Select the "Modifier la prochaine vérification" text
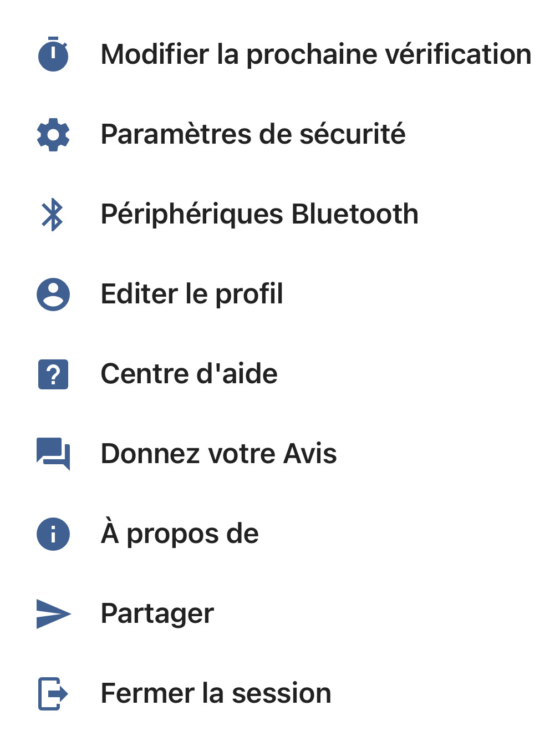This screenshot has height=736, width=560. (x=315, y=54)
